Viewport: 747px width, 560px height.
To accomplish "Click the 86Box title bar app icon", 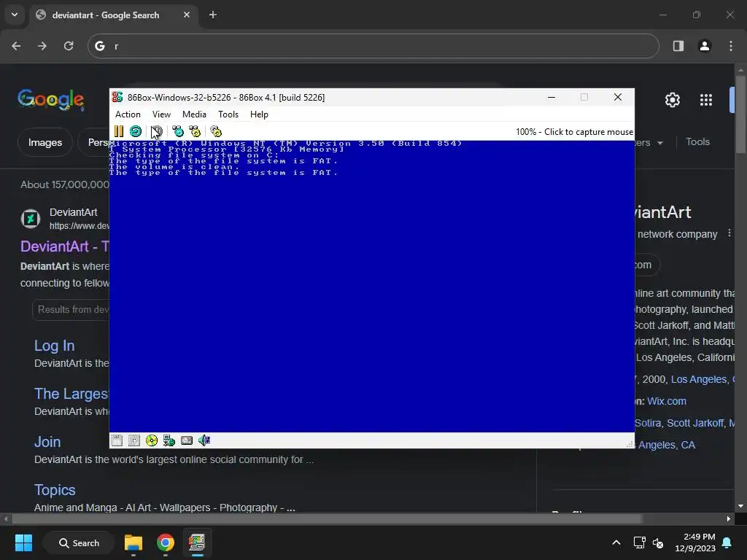I will tap(117, 97).
